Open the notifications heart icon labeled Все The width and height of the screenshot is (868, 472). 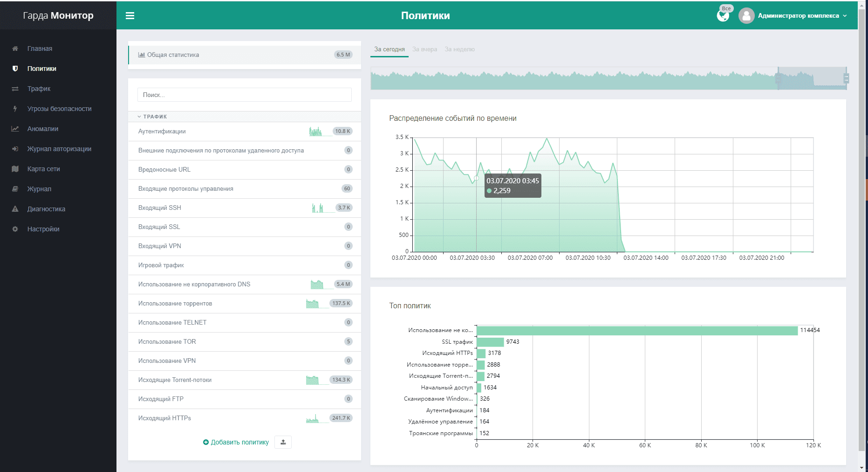(x=723, y=16)
